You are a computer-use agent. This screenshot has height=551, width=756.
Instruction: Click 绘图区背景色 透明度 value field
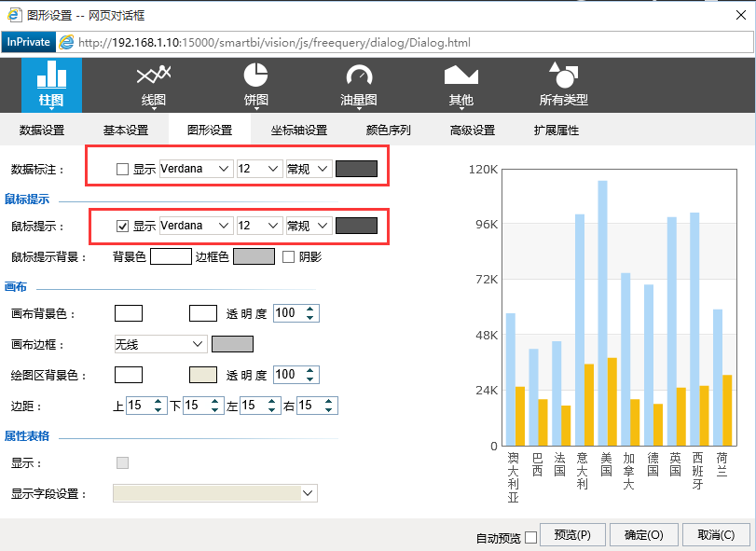point(288,375)
